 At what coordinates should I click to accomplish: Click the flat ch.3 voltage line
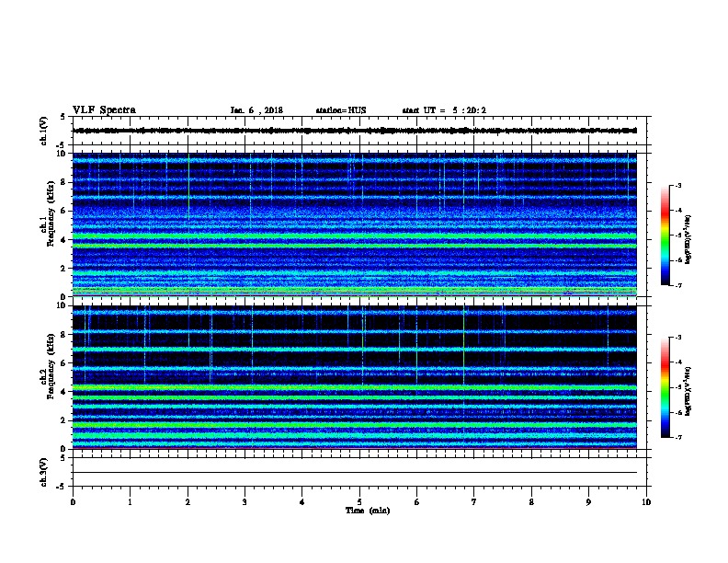(355, 473)
